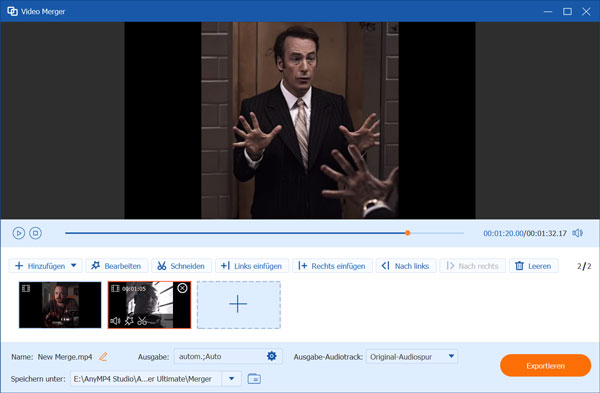The width and height of the screenshot is (600, 393).
Task: Expand the Speichern unter path dropdown
Action: (x=232, y=379)
